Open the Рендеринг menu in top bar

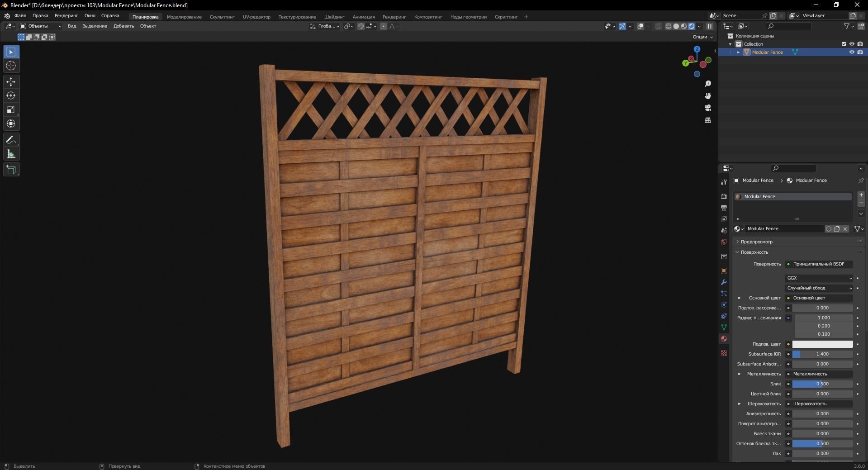66,16
